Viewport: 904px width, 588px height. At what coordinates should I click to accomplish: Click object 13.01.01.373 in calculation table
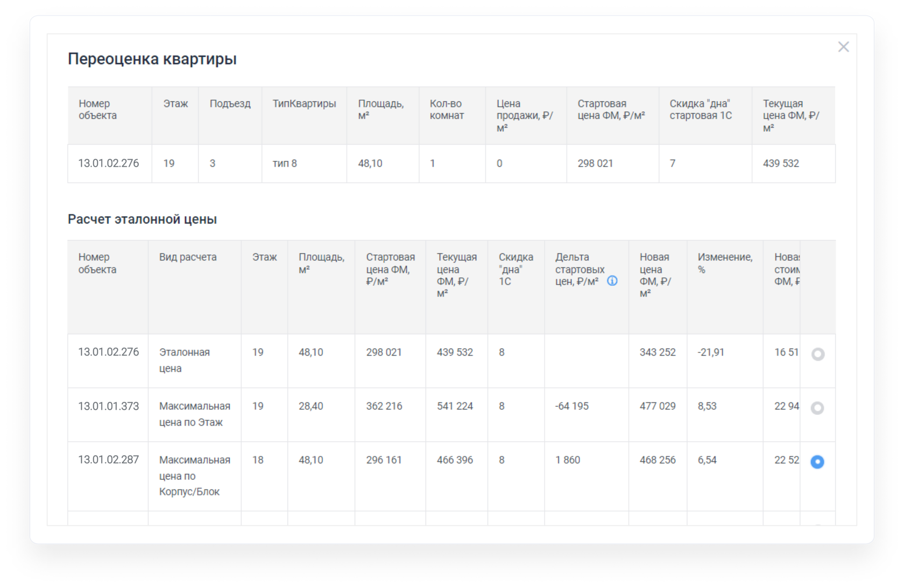pyautogui.click(x=109, y=406)
